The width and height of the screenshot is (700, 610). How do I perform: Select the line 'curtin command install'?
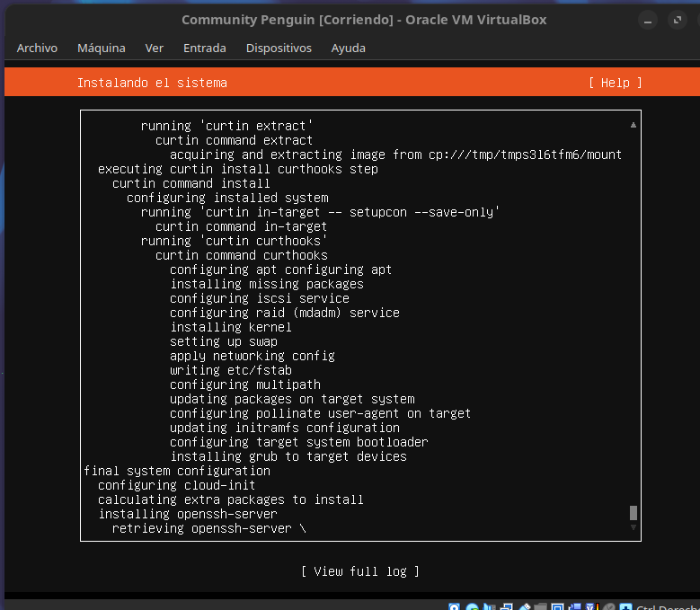pos(191,183)
